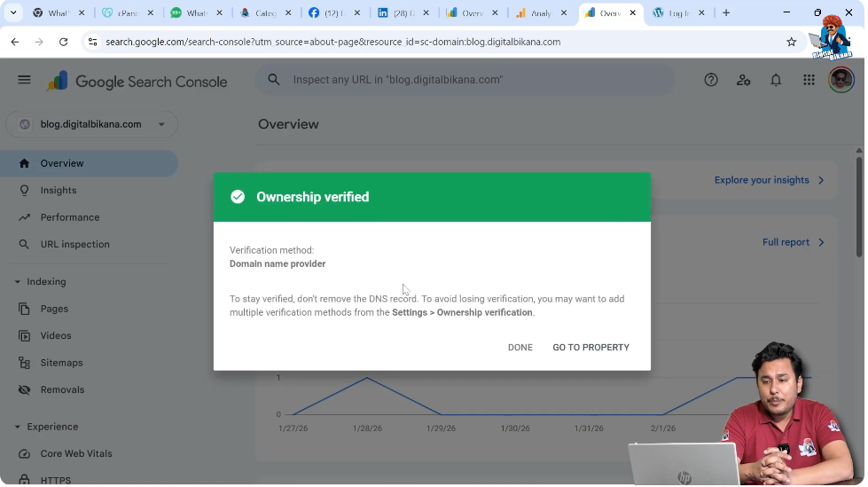Image resolution: width=868 pixels, height=487 pixels.
Task: Click the search magnifier icon in URL bar
Action: 274,80
